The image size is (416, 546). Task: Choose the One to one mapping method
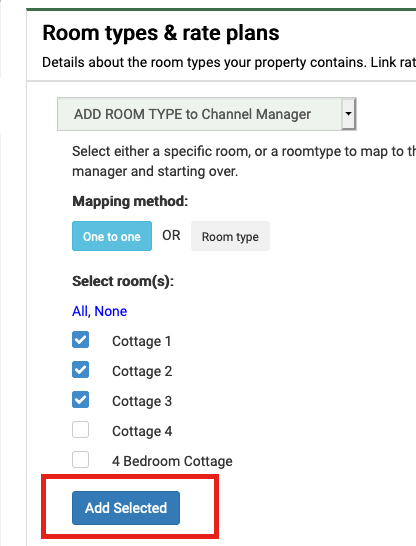tap(112, 236)
